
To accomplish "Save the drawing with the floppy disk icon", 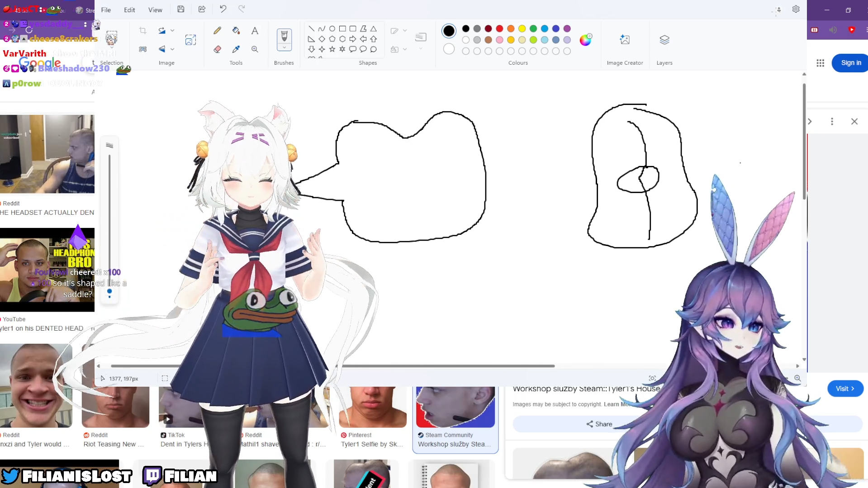I will [180, 9].
